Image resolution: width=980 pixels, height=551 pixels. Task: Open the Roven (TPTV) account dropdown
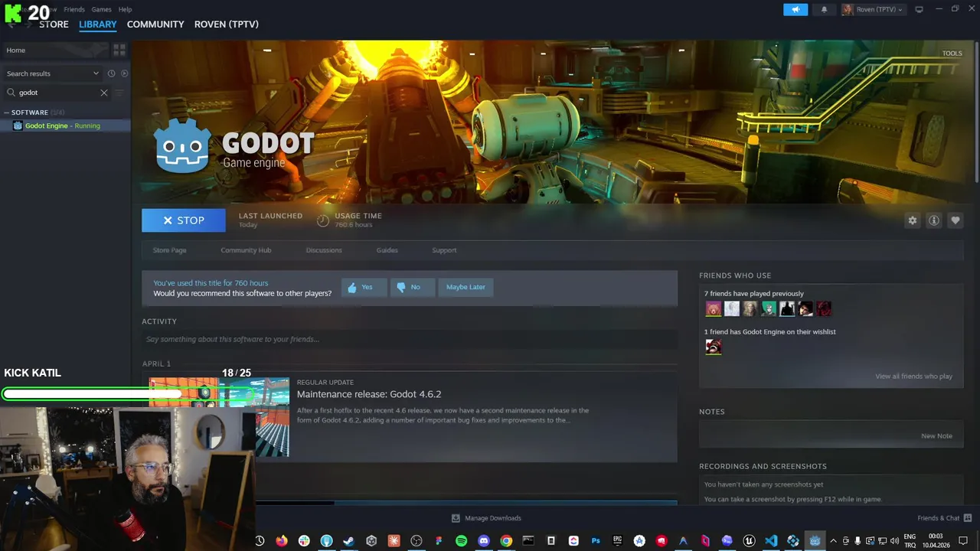pyautogui.click(x=873, y=9)
